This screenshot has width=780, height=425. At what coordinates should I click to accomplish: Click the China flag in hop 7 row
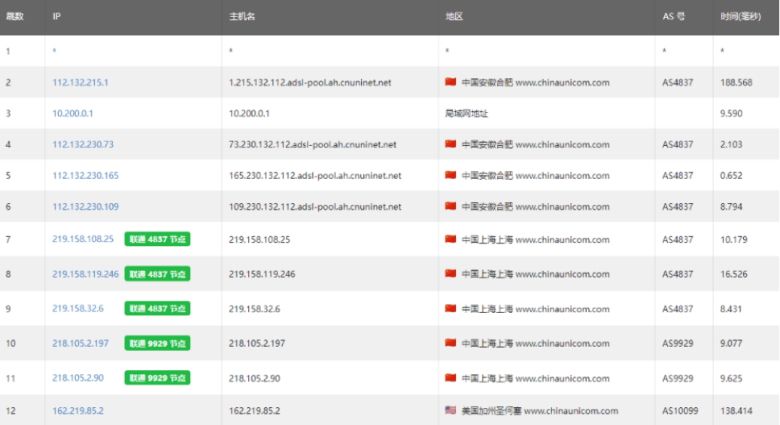[x=450, y=240]
